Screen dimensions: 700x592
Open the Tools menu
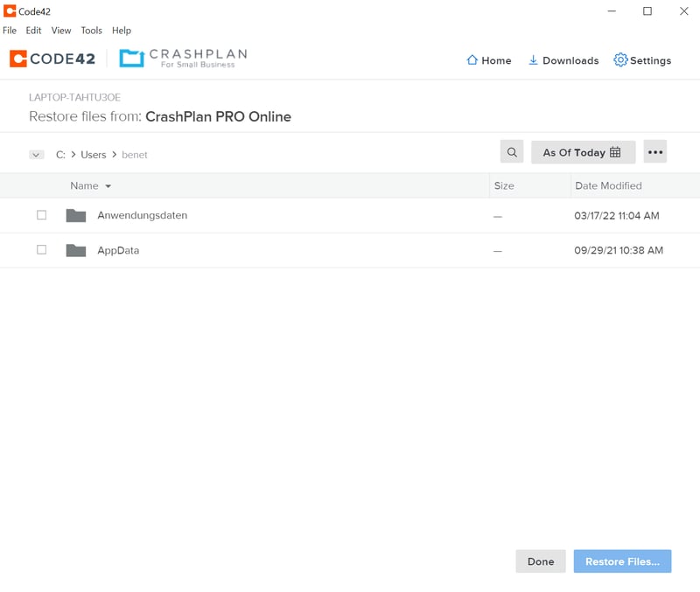coord(92,31)
